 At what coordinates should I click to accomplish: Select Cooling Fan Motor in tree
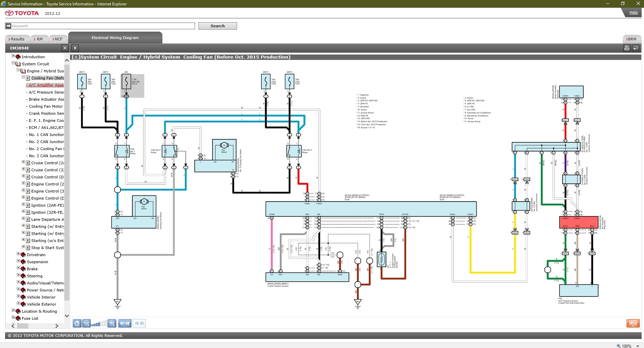click(x=46, y=106)
